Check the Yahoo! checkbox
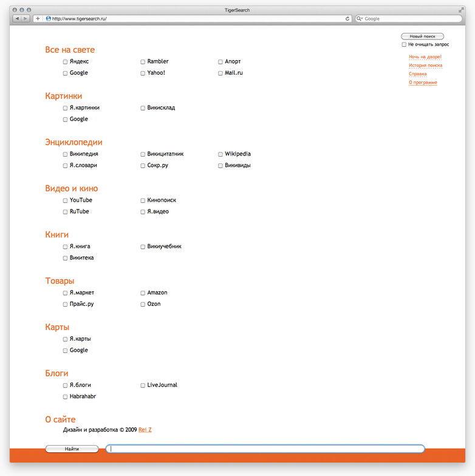The width and height of the screenshot is (475, 476). point(143,73)
